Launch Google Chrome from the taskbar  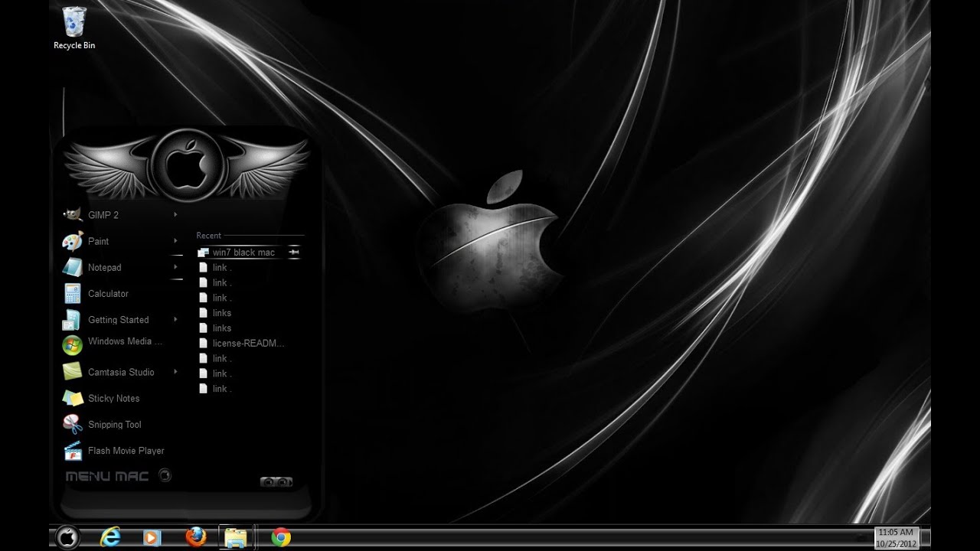[x=281, y=538]
